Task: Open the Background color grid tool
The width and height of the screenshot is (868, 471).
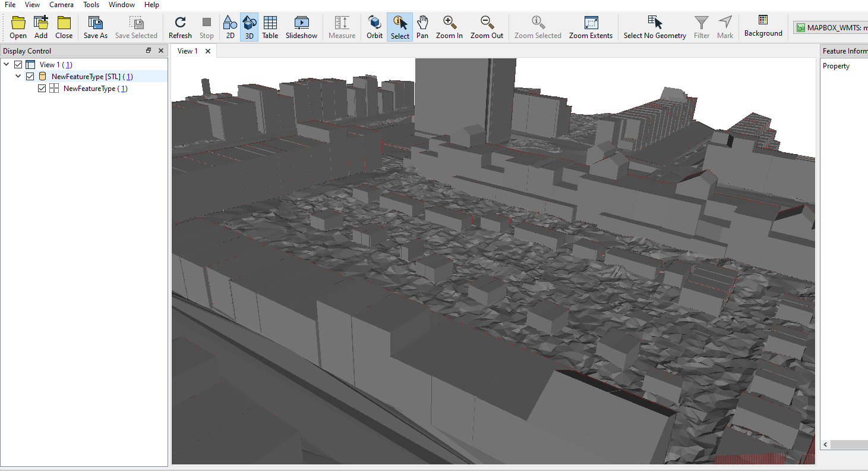Action: (x=763, y=26)
